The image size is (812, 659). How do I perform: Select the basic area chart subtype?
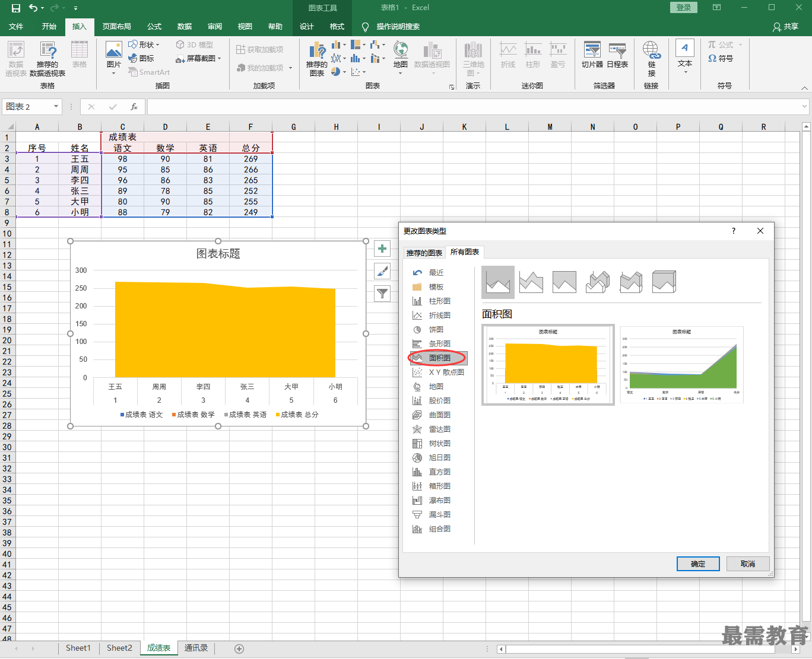[x=498, y=282]
